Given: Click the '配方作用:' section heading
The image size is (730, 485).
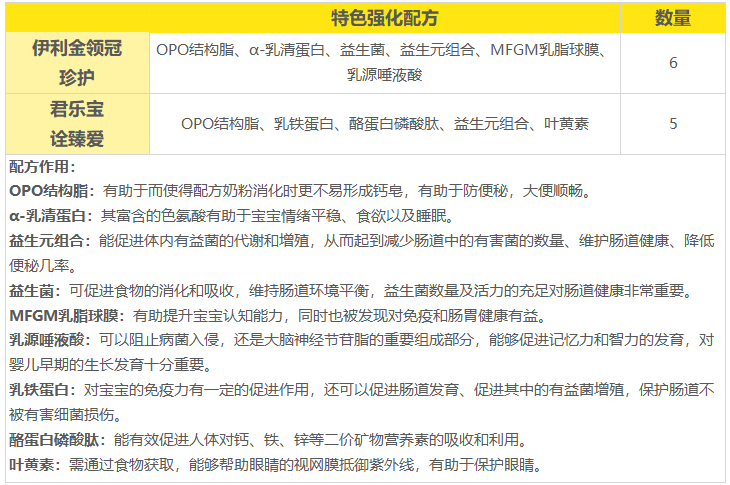Looking at the screenshot, I should coord(42,167).
